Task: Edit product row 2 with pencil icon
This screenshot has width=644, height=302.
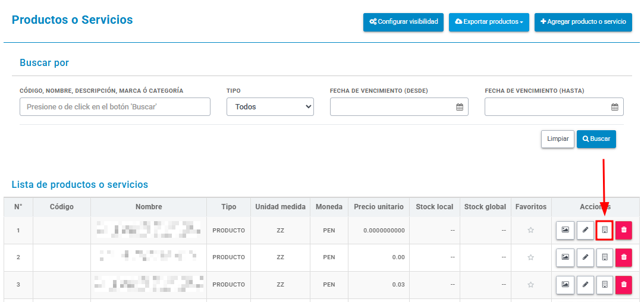Action: pyautogui.click(x=585, y=257)
